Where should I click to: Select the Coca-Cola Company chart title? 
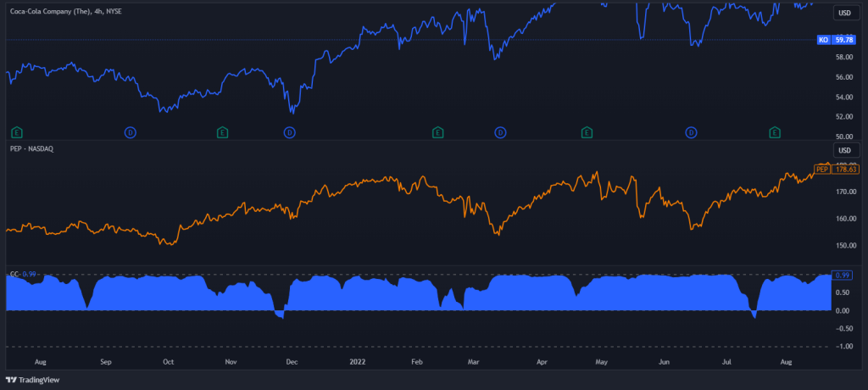[66, 11]
